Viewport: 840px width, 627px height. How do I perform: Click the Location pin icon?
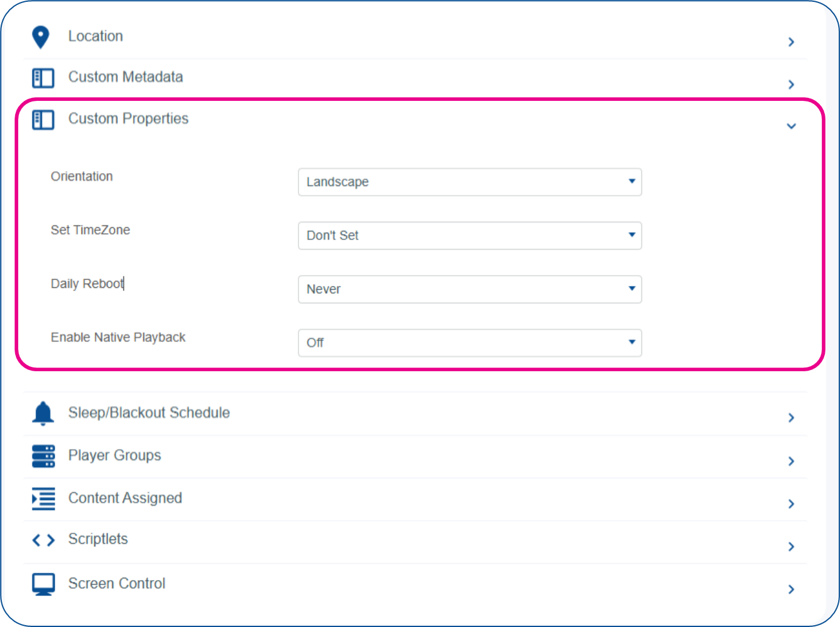pos(41,37)
